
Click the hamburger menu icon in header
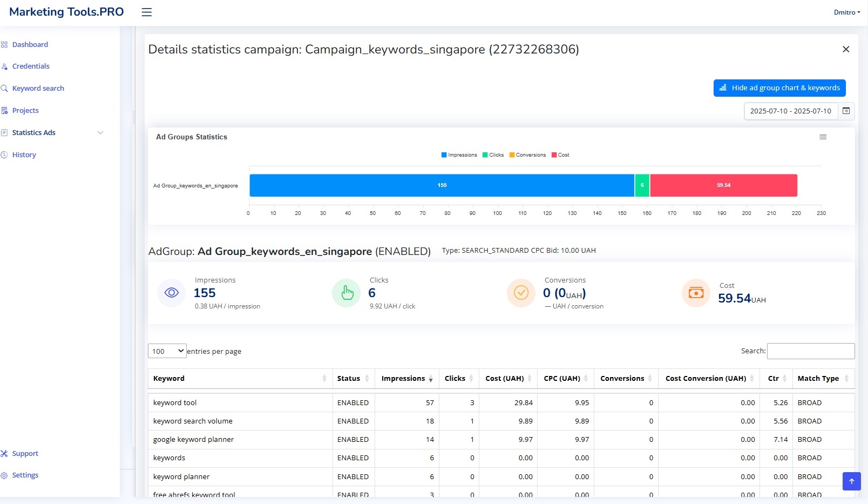[x=146, y=12]
